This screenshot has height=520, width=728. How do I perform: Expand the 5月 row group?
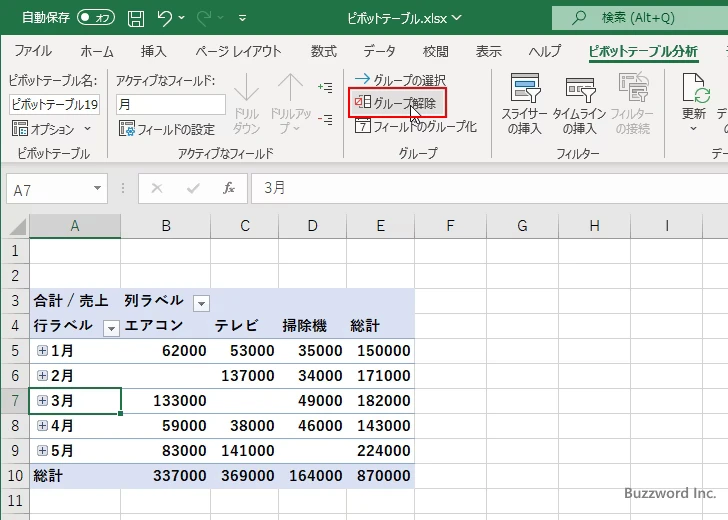click(42, 450)
